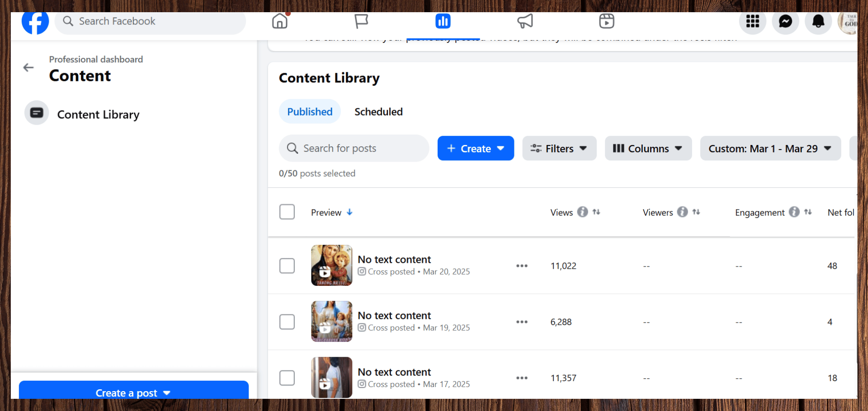Screen dimensions: 868x411
Task: Open the Messenger icon
Action: (785, 21)
